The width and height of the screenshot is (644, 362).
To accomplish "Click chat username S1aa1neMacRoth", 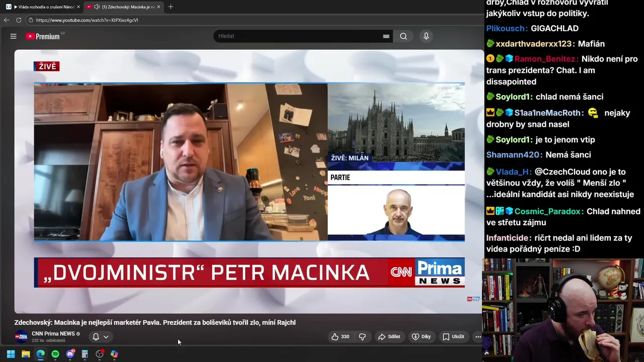I will [547, 113].
